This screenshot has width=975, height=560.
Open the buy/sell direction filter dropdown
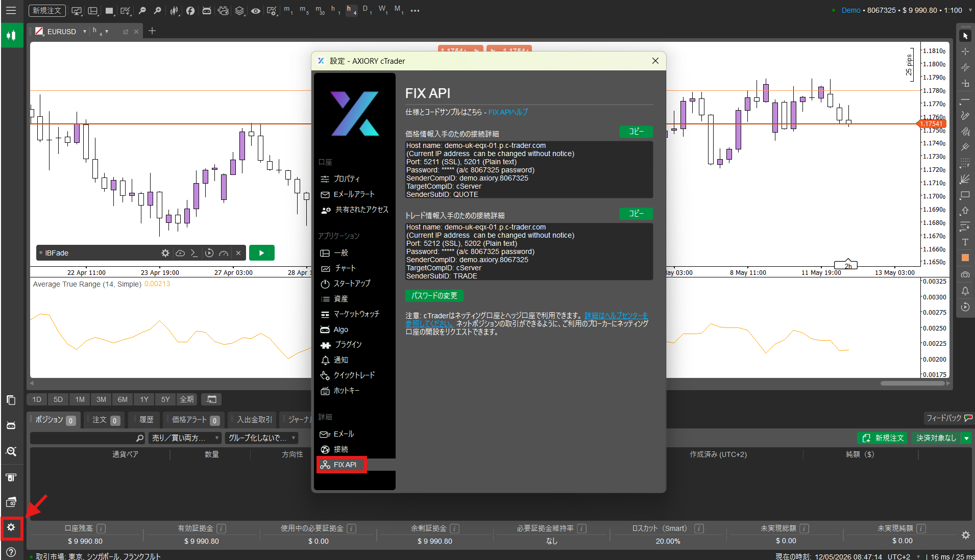[185, 438]
